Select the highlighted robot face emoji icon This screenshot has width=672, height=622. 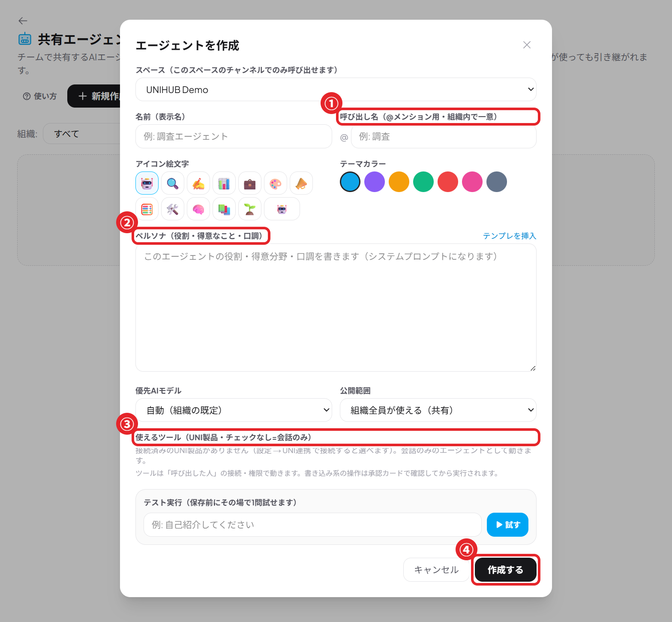coord(147,183)
